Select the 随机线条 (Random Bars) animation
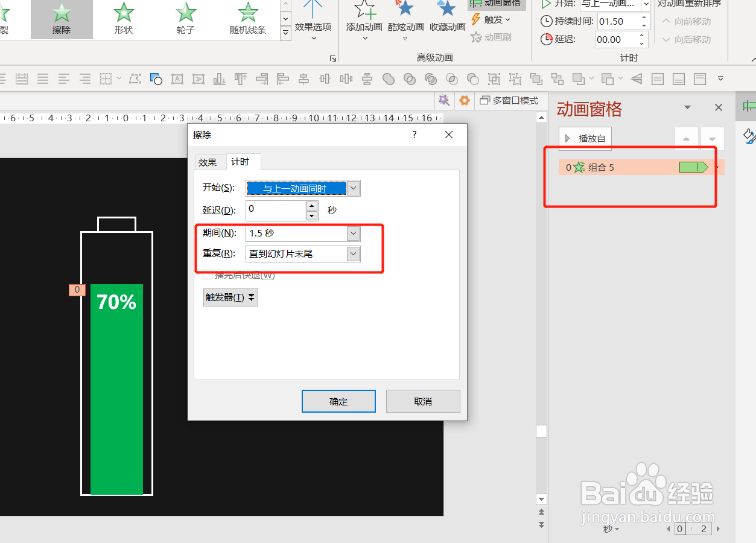Viewport: 756px width, 543px height. (248, 19)
